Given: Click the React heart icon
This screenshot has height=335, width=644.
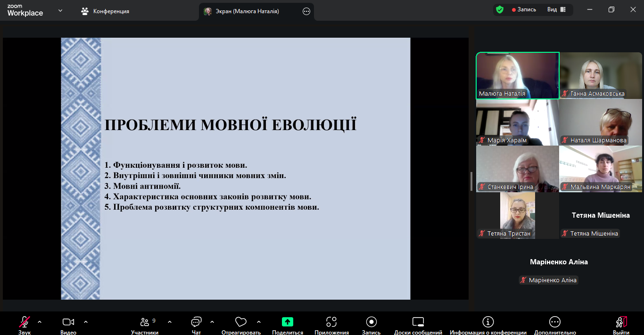Looking at the screenshot, I should point(241,322).
